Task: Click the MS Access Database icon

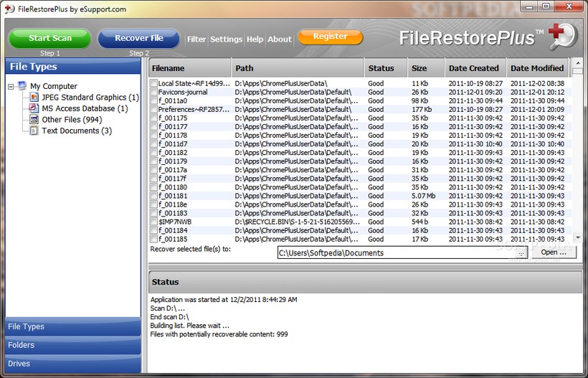Action: pos(34,108)
